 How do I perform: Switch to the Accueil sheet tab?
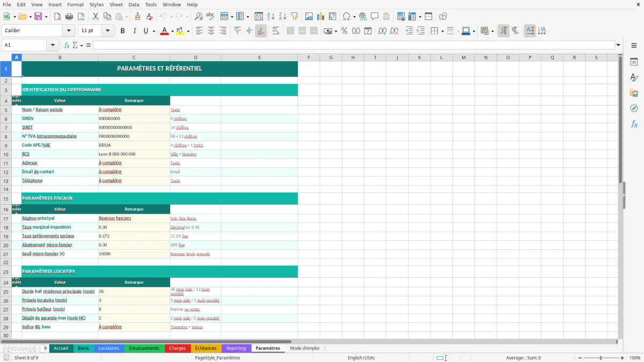(x=61, y=348)
